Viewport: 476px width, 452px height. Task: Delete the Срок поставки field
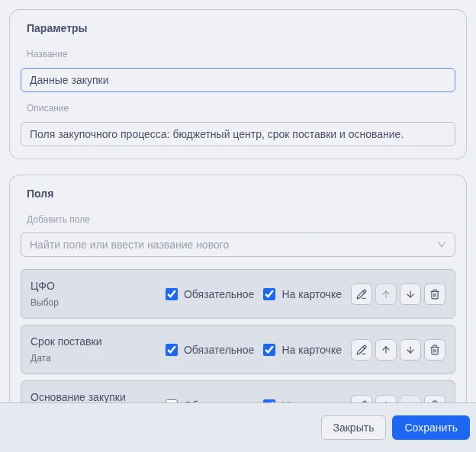(435, 350)
